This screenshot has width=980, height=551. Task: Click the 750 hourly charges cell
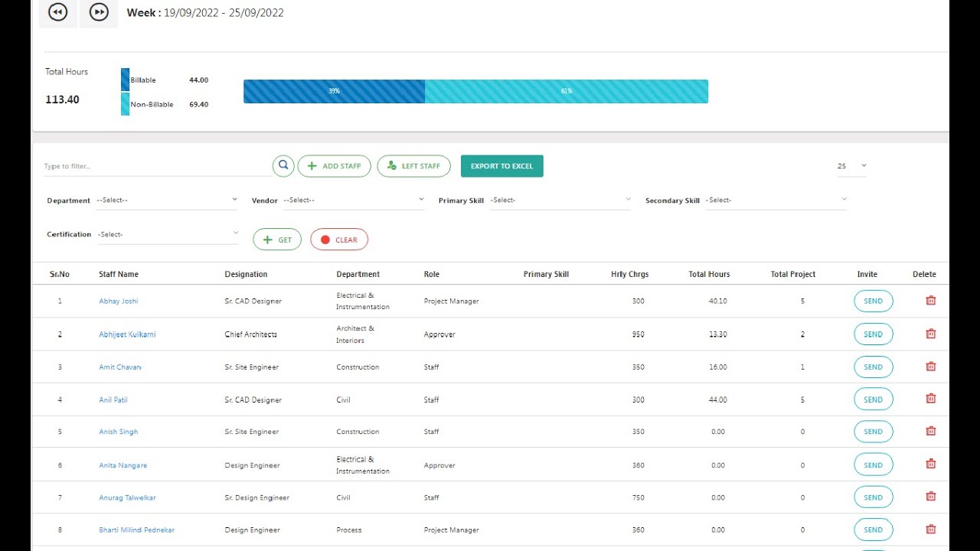(639, 497)
